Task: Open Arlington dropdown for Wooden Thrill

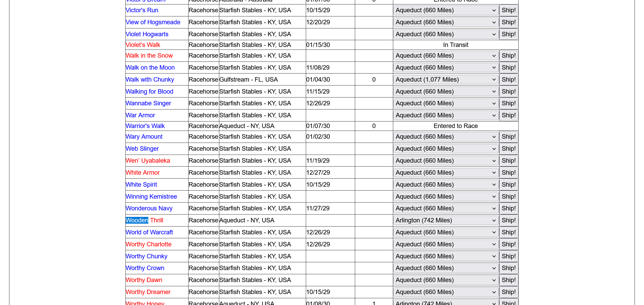Action: (446, 220)
